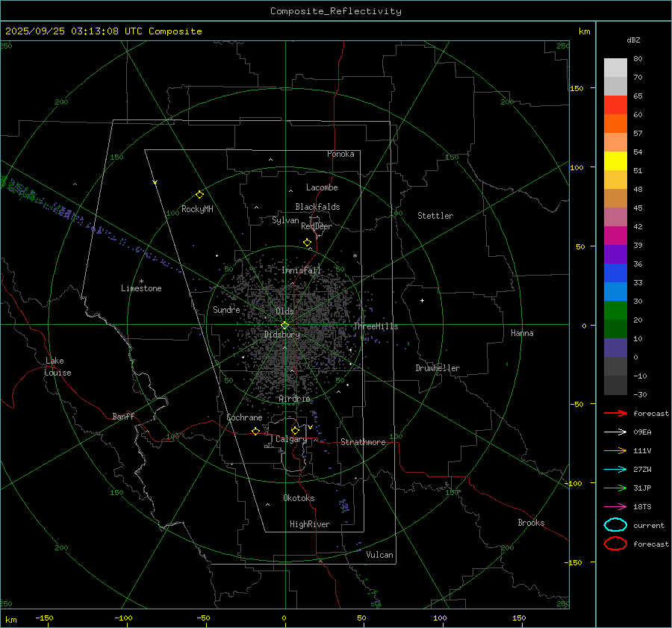Viewport: 672px width, 628px height.
Task: Click the red forecast arrow in legend
Action: click(x=615, y=413)
